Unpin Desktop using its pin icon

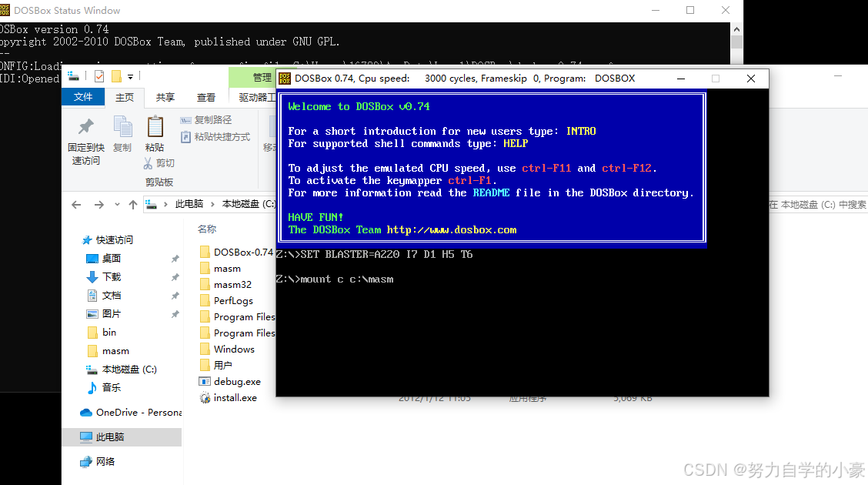click(x=175, y=259)
